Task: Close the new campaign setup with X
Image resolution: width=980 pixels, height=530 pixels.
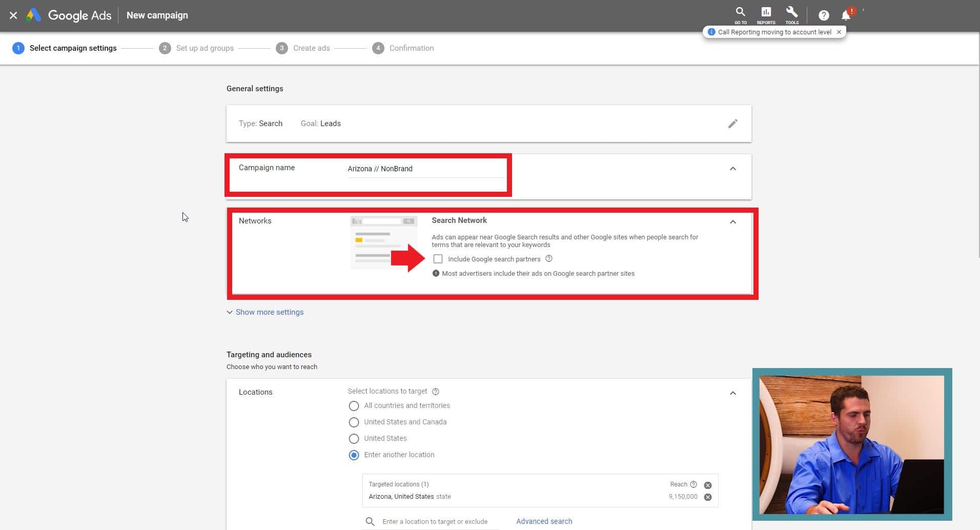Action: 13,15
